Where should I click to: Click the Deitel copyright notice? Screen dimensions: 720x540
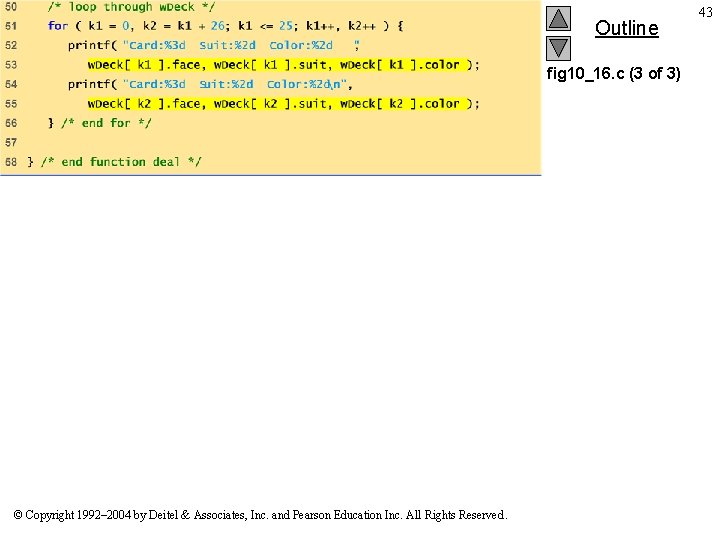coord(260,515)
